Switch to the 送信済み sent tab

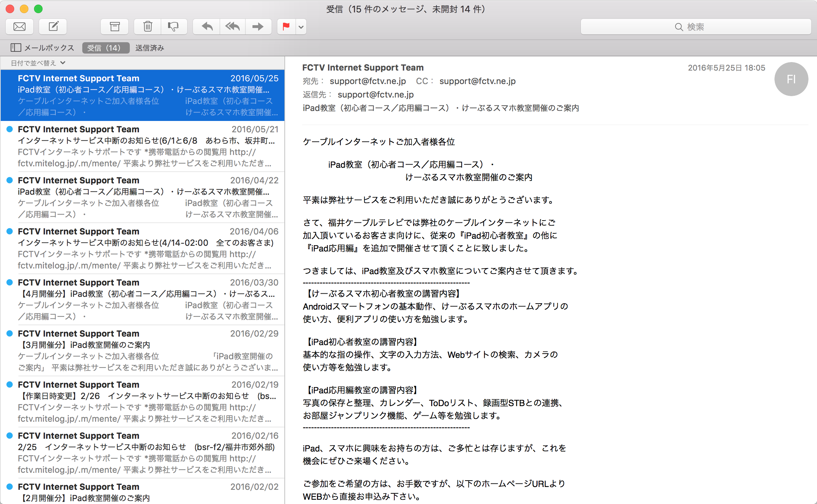coord(150,48)
